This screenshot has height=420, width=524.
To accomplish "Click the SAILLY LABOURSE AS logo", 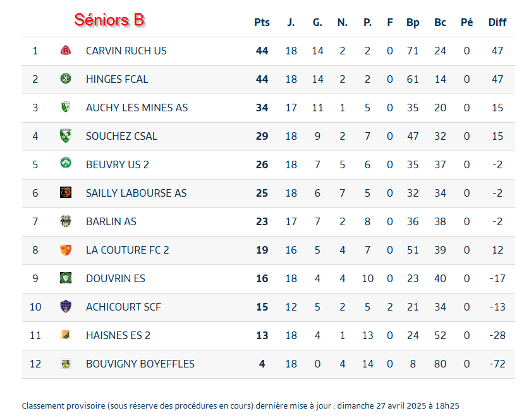I will [66, 193].
